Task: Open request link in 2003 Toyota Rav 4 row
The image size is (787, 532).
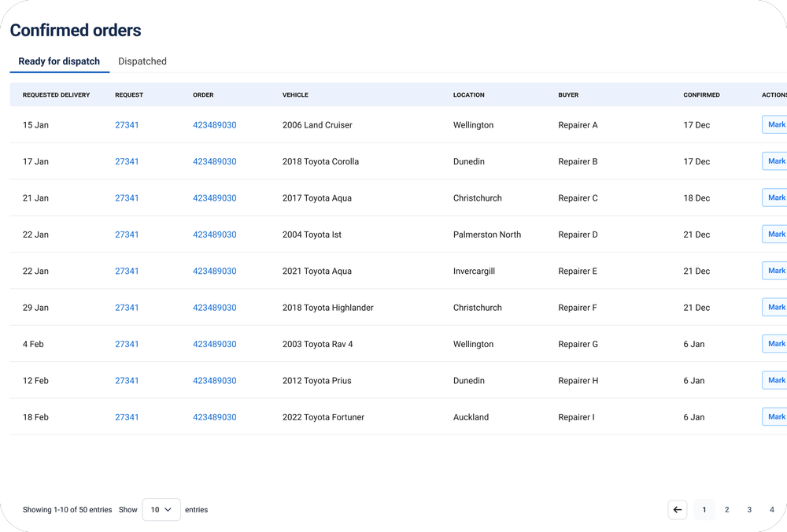Action: 127,344
